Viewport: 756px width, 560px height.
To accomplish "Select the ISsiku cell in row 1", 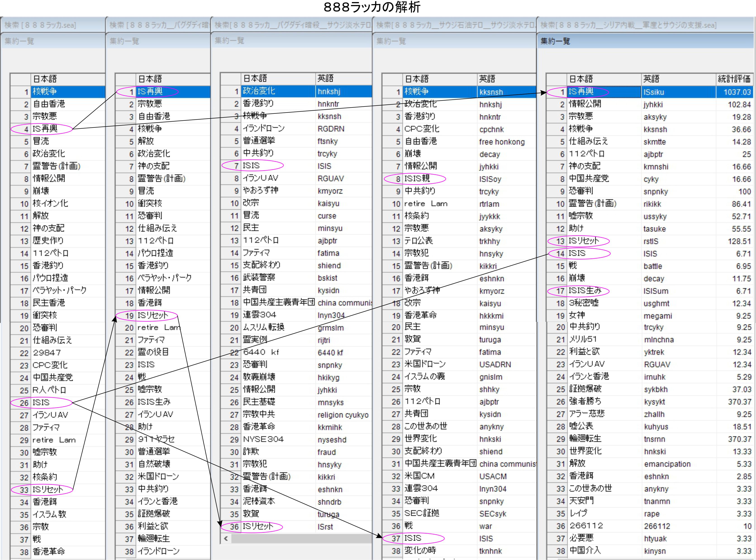I will click(x=654, y=92).
